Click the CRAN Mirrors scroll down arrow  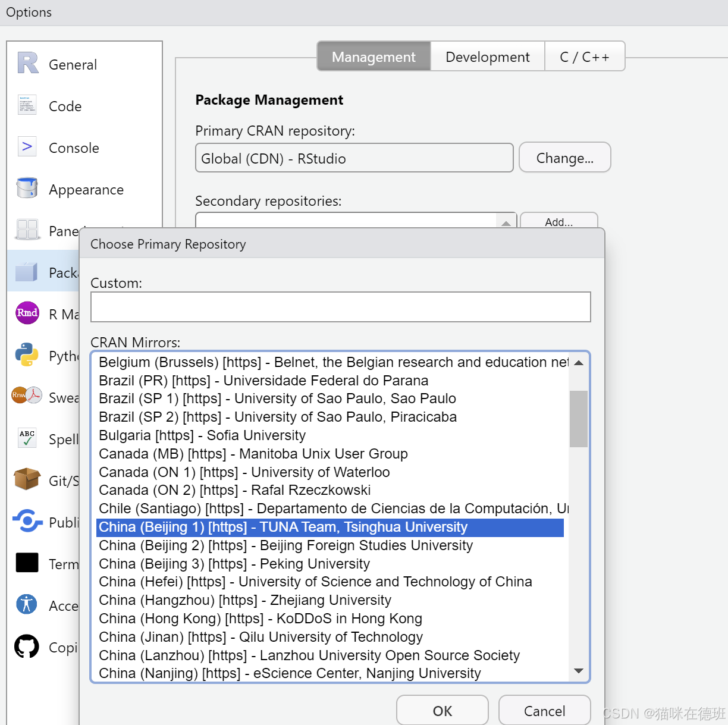pyautogui.click(x=579, y=671)
